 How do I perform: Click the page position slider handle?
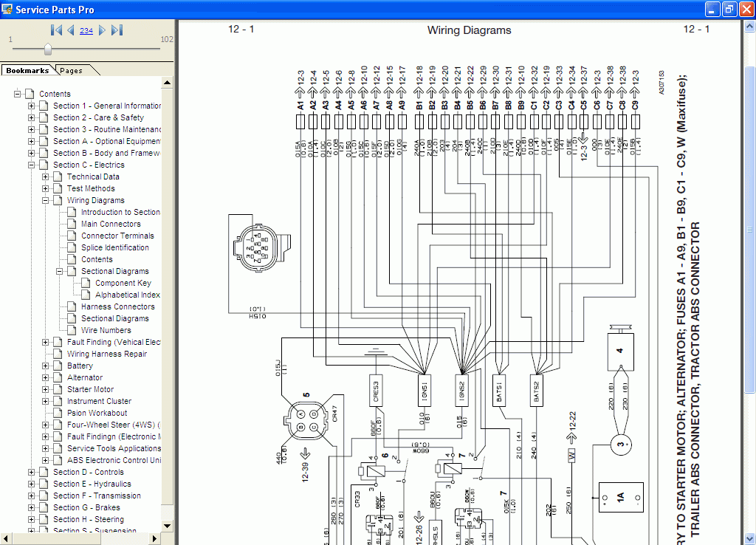48,49
